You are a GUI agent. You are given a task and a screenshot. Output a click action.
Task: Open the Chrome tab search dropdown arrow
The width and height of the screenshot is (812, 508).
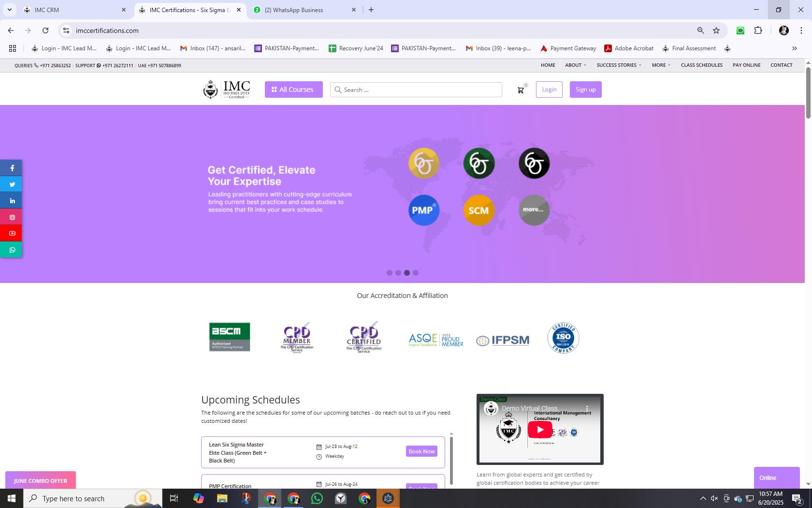coord(10,10)
